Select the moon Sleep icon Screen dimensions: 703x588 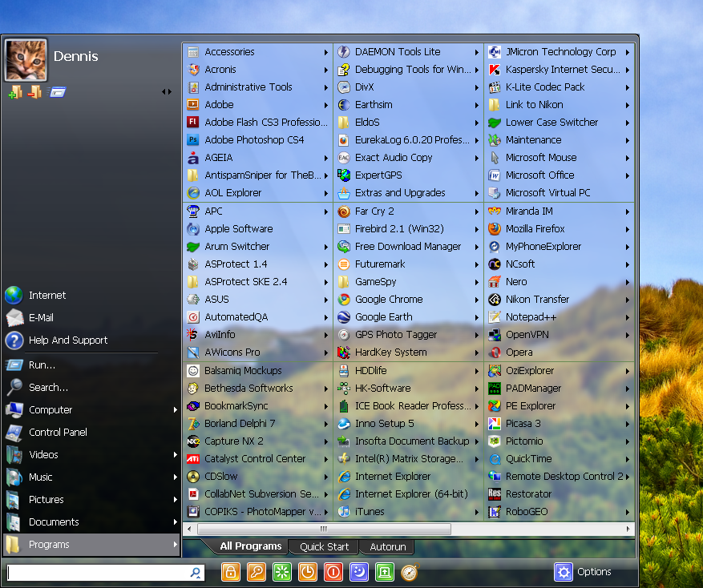click(x=358, y=572)
